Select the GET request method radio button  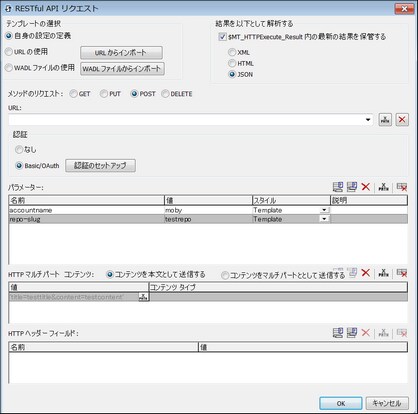73,94
